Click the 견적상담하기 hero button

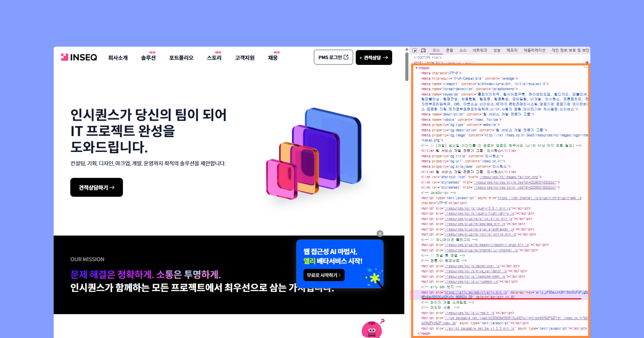97,187
